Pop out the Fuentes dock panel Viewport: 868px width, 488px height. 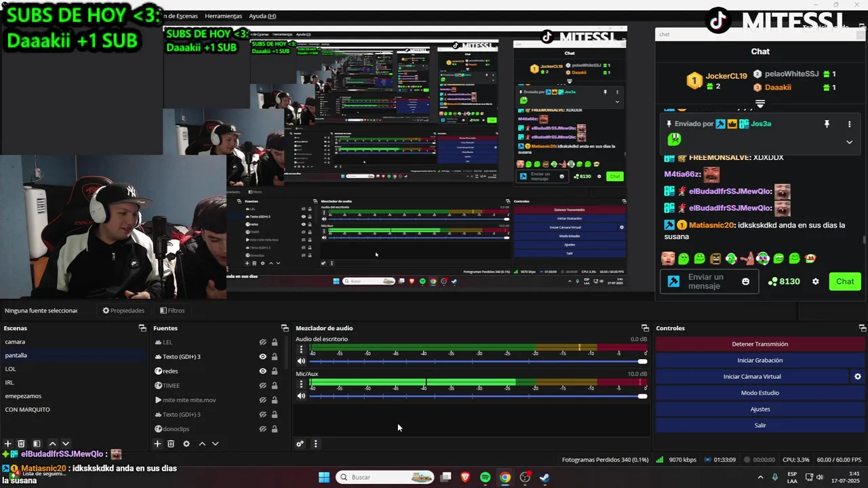[285, 328]
